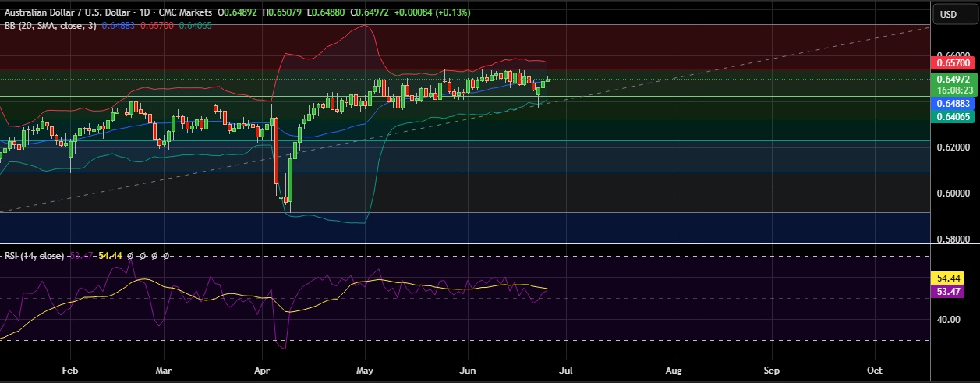Click the yellow 54.44 value in RSI legend

(x=111, y=255)
